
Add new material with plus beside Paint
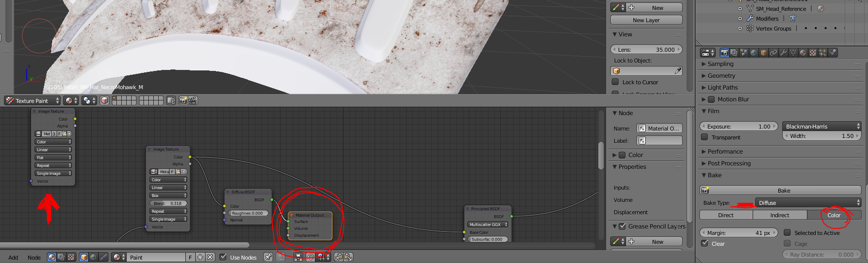pyautogui.click(x=200, y=257)
